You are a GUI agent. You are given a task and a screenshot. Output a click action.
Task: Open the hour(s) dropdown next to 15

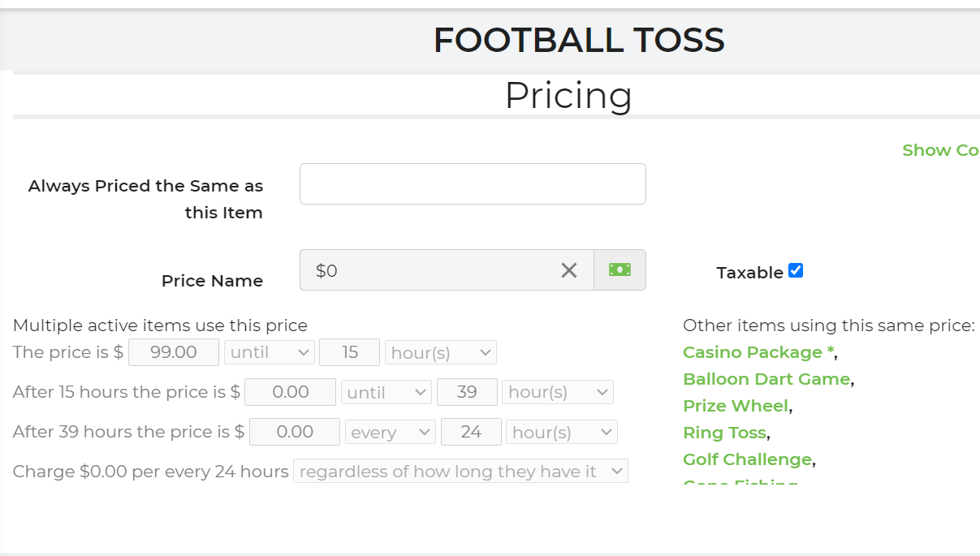pos(440,352)
